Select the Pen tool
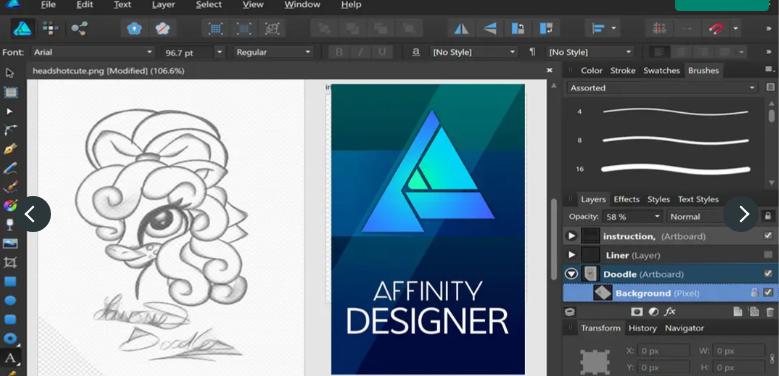Screen dimensions: 779x376 10,149
